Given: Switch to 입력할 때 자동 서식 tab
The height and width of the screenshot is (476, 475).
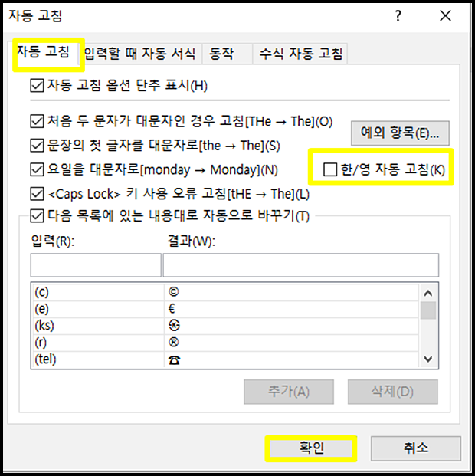Looking at the screenshot, I should click(140, 54).
